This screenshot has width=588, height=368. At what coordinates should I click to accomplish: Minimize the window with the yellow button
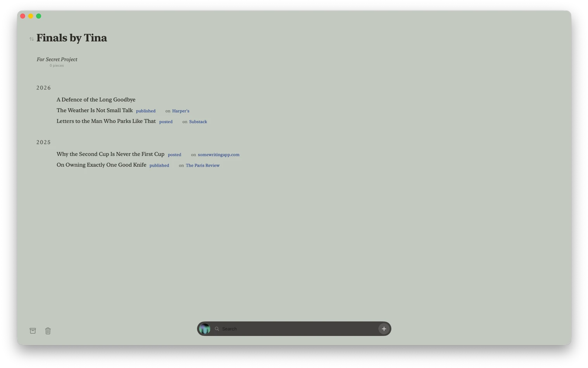pos(31,16)
